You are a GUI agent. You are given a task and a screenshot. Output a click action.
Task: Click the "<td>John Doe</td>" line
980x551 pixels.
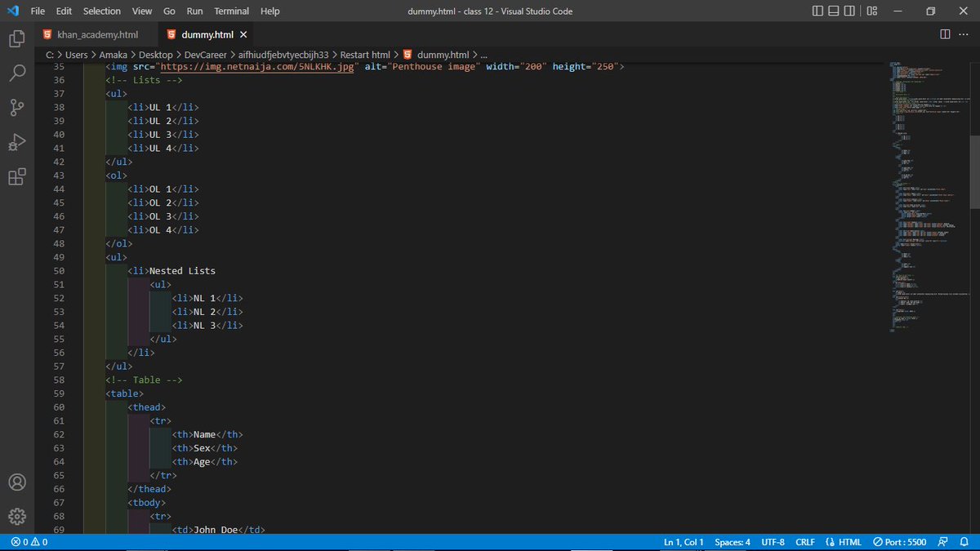tap(218, 530)
